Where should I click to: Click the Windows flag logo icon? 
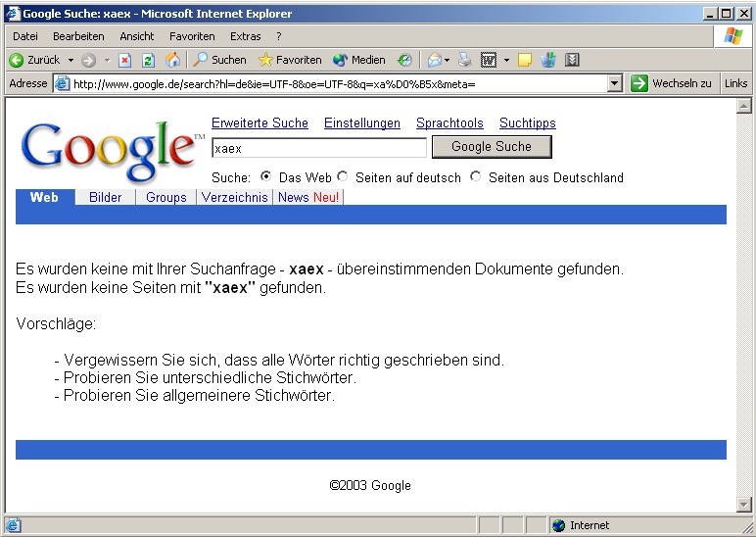[x=732, y=36]
